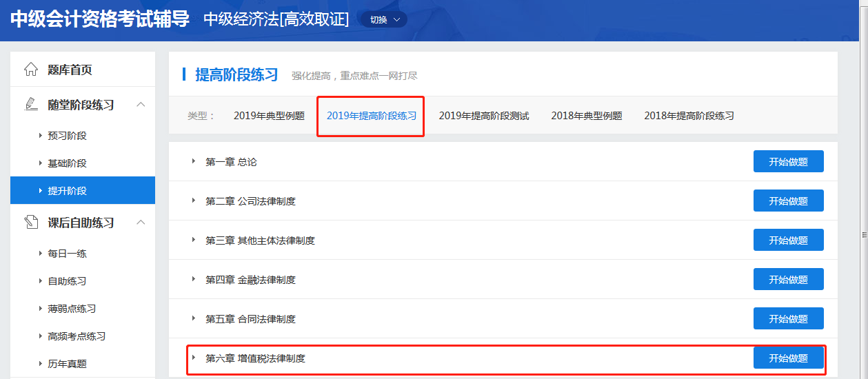Image resolution: width=868 pixels, height=379 pixels.
Task: Collapse the 随堂阶段练习 section chevron
Action: tap(141, 105)
